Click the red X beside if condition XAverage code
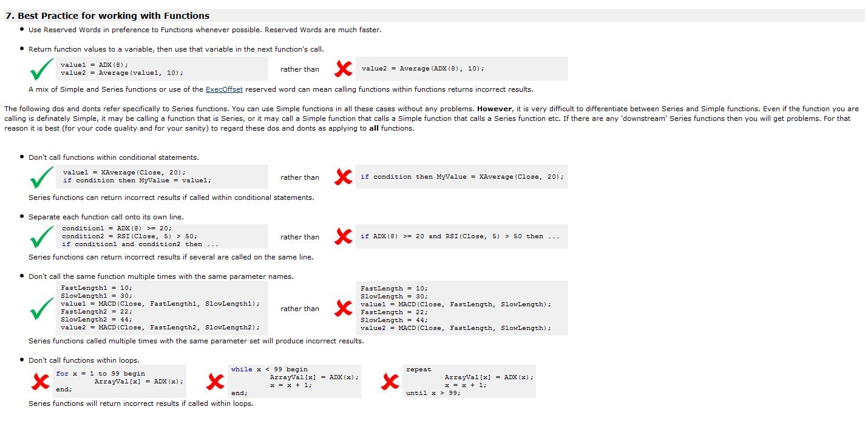Viewport: 868px width, 426px height. pyautogui.click(x=344, y=177)
